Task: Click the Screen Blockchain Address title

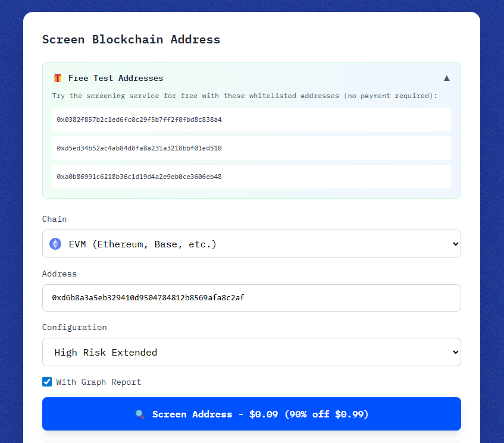Action: [x=131, y=39]
